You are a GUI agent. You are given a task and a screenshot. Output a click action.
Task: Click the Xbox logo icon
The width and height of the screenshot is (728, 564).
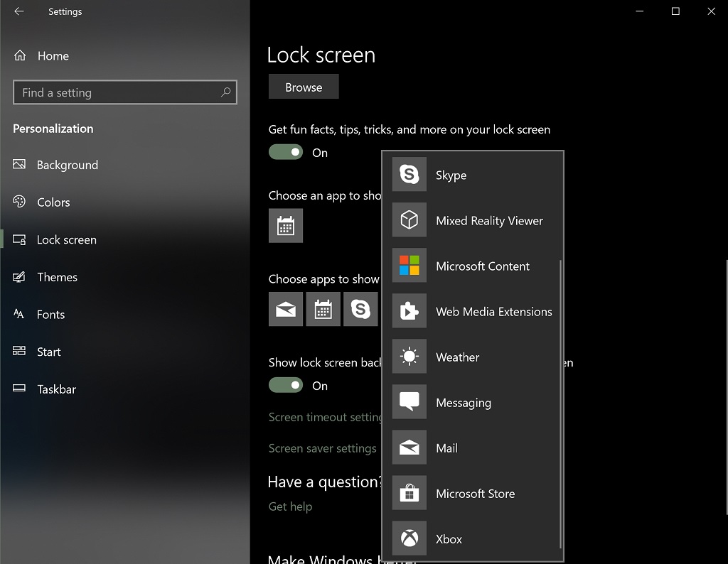point(409,538)
